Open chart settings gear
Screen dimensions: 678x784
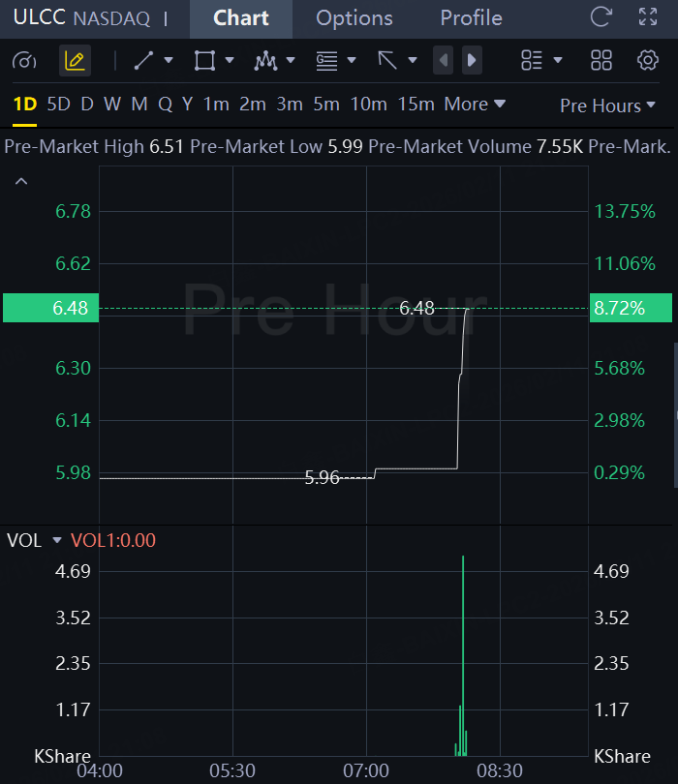648,61
